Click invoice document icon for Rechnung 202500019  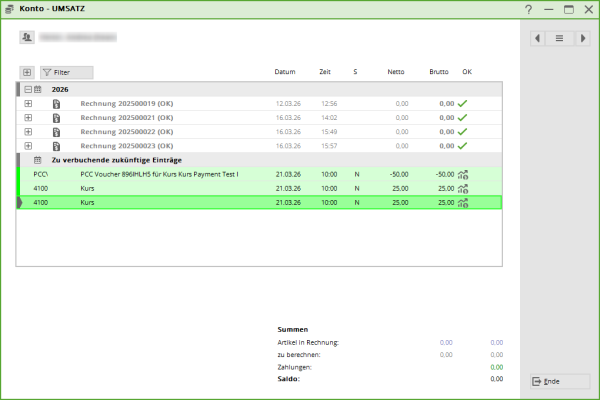(x=57, y=103)
